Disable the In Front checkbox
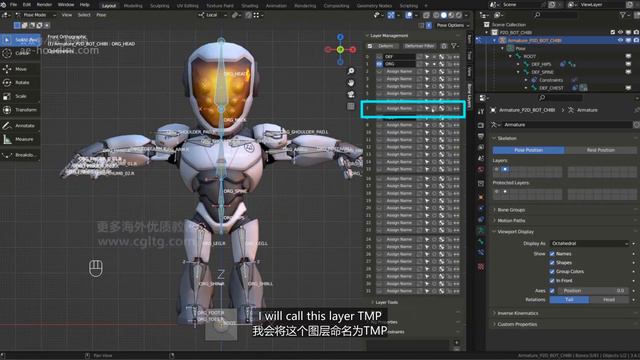Screen dimensions: 640x360 552,281
